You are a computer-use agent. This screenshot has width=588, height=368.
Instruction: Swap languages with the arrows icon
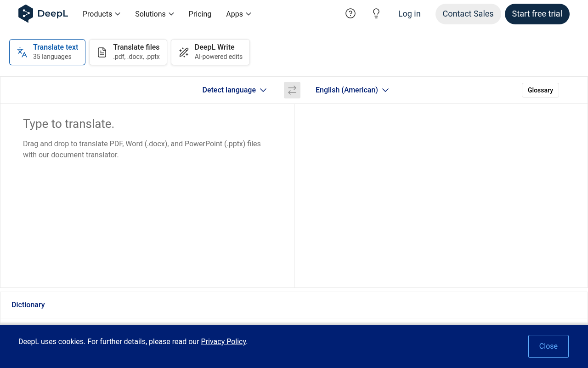[292, 90]
